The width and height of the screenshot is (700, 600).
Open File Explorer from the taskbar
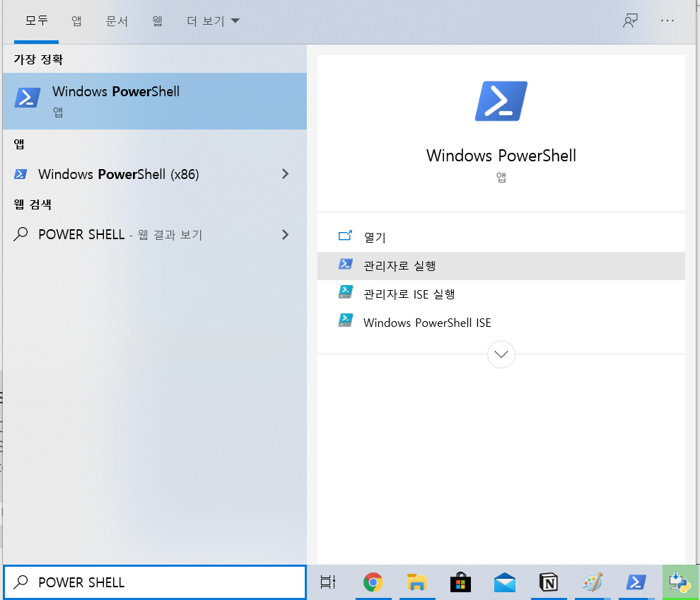(x=416, y=582)
